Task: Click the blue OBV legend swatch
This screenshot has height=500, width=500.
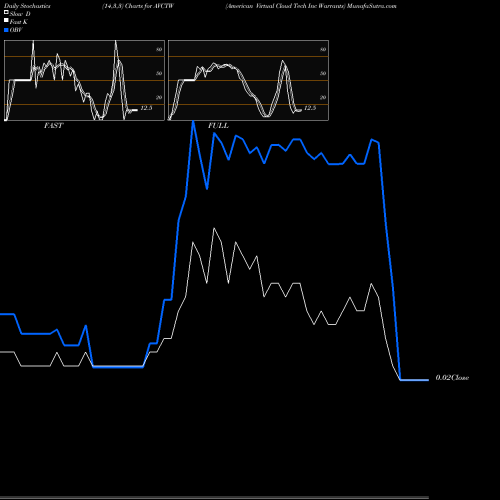Action: [x=6, y=30]
